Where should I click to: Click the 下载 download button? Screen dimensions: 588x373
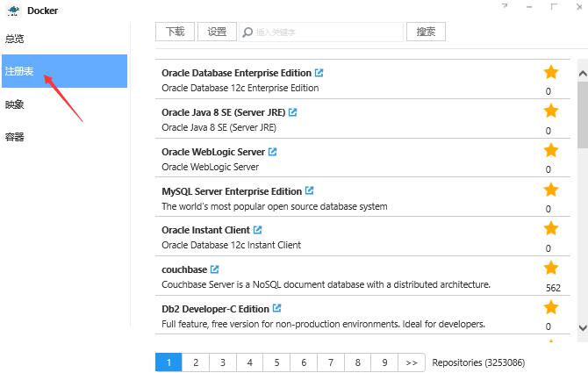(x=176, y=32)
